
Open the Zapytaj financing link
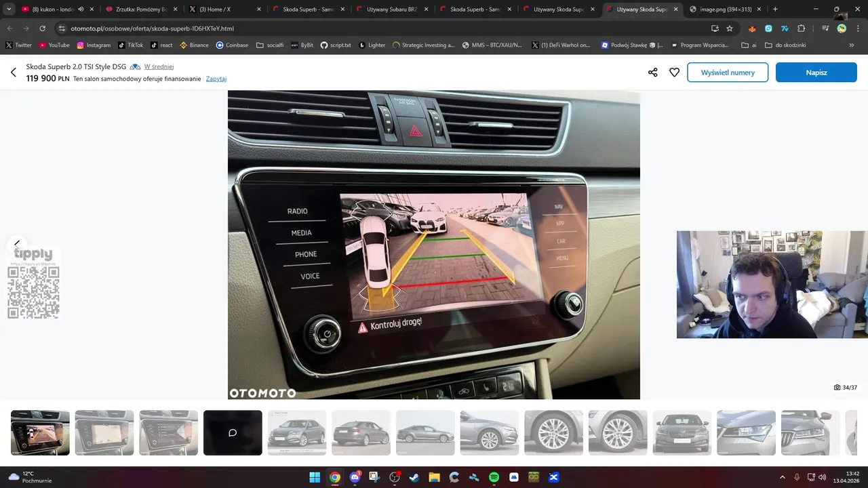(216, 79)
